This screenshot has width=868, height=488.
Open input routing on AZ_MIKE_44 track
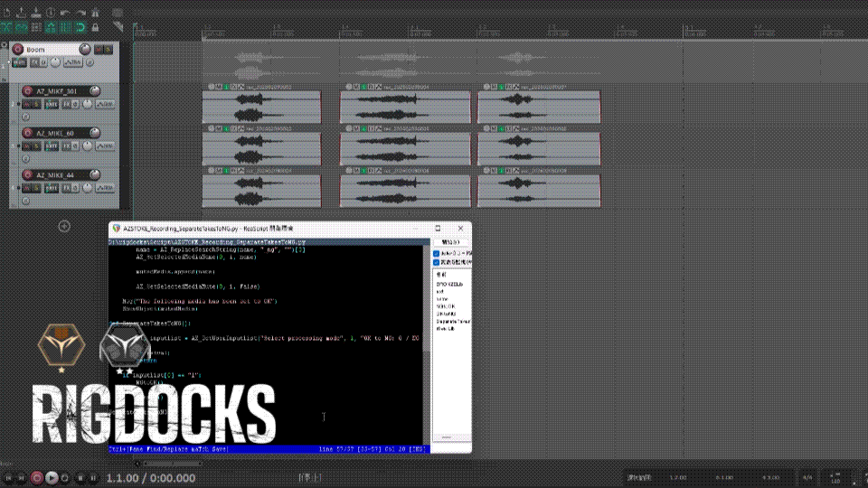point(52,188)
